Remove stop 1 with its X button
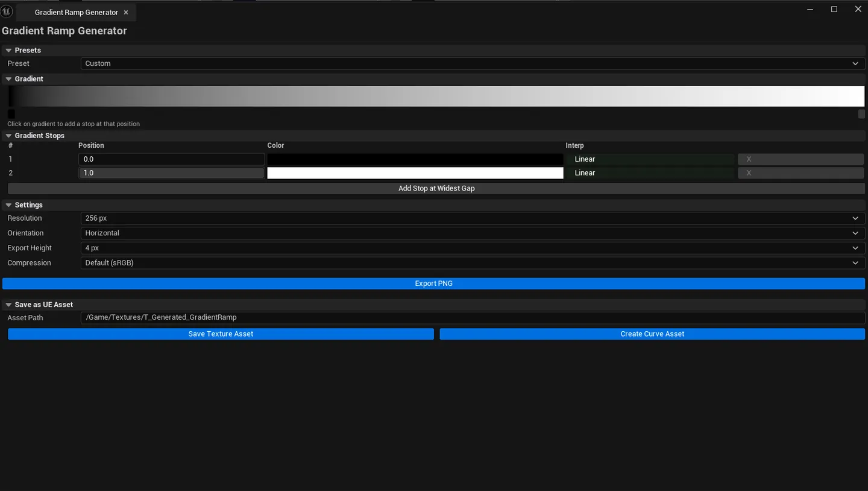 pyautogui.click(x=801, y=159)
